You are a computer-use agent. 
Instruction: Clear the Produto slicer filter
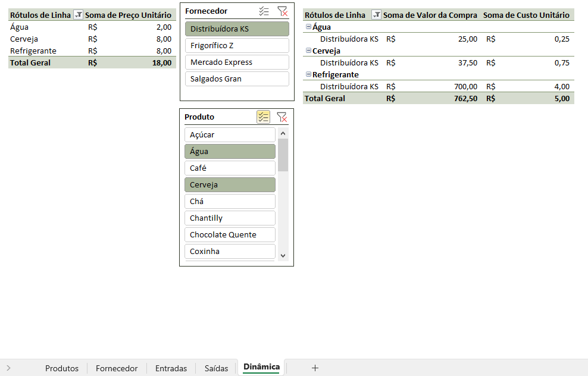[x=282, y=117]
